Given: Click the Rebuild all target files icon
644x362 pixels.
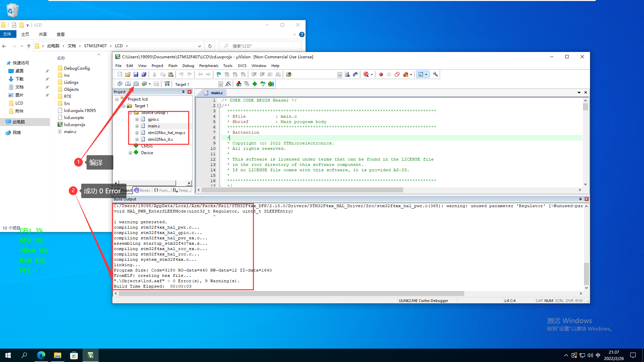Looking at the screenshot, I should click(136, 84).
